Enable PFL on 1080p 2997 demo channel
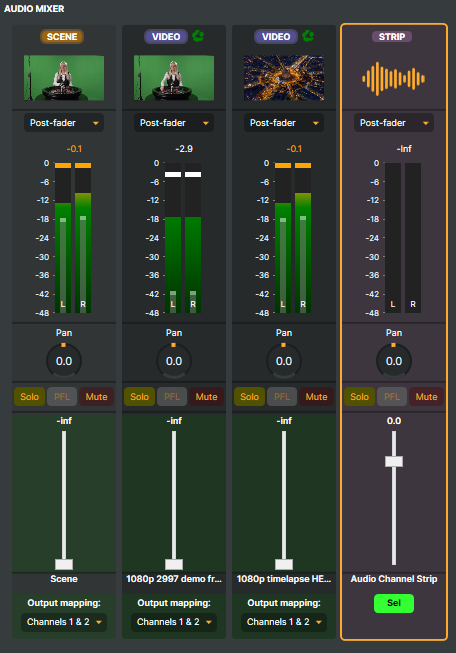The width and height of the screenshot is (456, 653). (172, 396)
